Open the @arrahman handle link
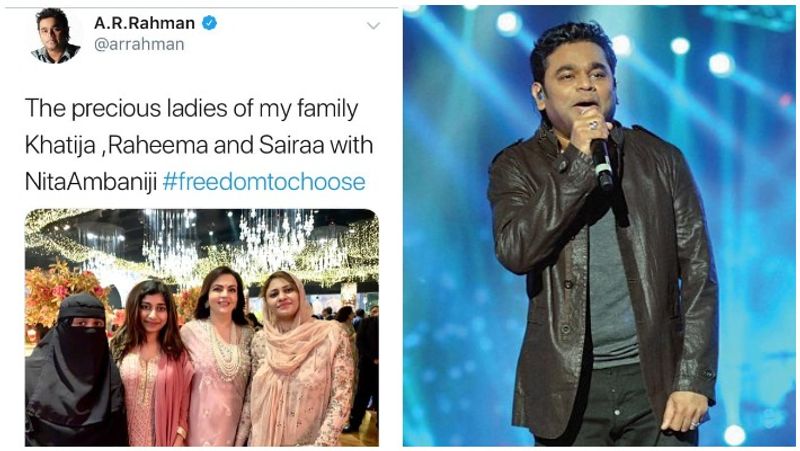The width and height of the screenshot is (800, 451). tap(139, 45)
